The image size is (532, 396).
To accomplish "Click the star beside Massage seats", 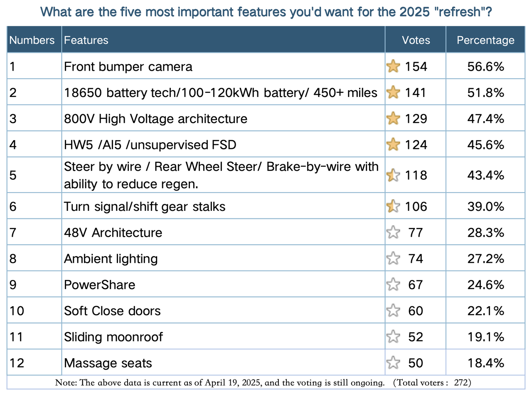I will (393, 363).
